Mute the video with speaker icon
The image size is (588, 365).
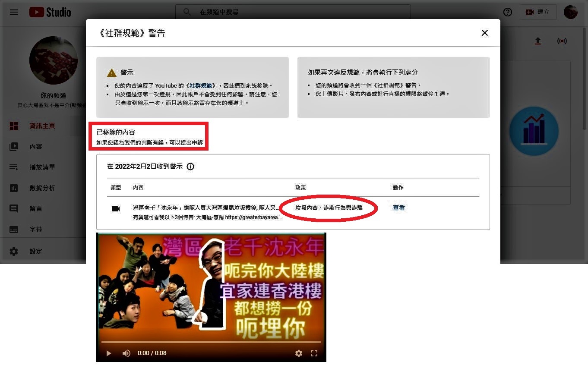coord(126,353)
